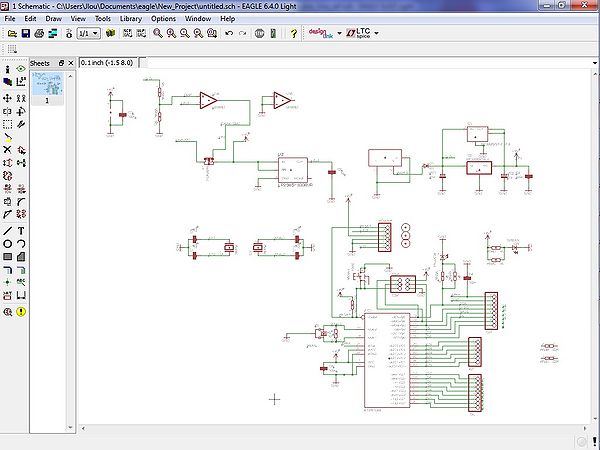Viewport: 600px width, 450px height.
Task: Click the Print icon in the toolbar
Action: pos(41,33)
